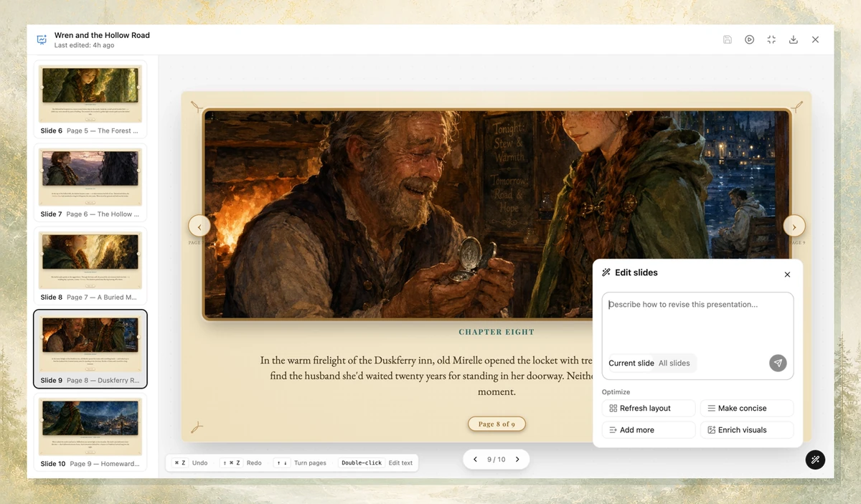Click the magic wand icon beside Edit slides
The height and width of the screenshot is (504, 861).
click(x=606, y=272)
